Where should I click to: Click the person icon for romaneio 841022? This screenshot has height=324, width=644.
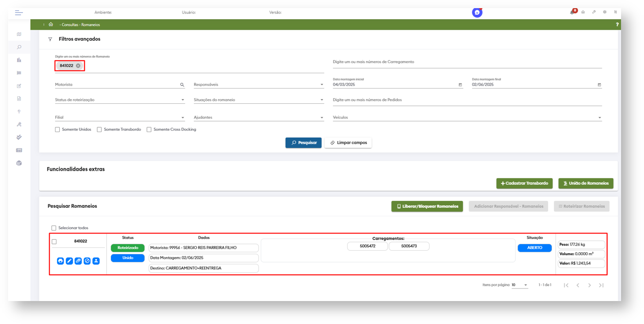(x=96, y=261)
